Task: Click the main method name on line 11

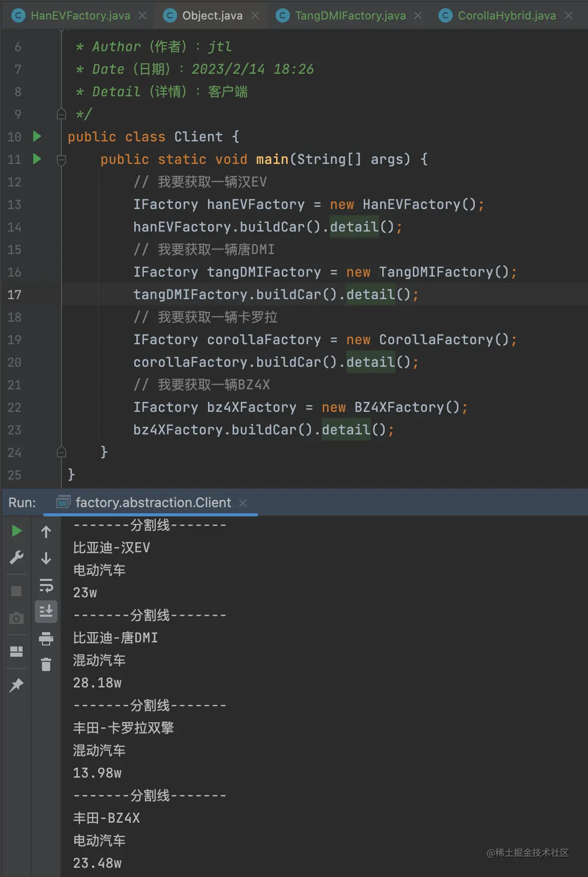Action: (272, 159)
